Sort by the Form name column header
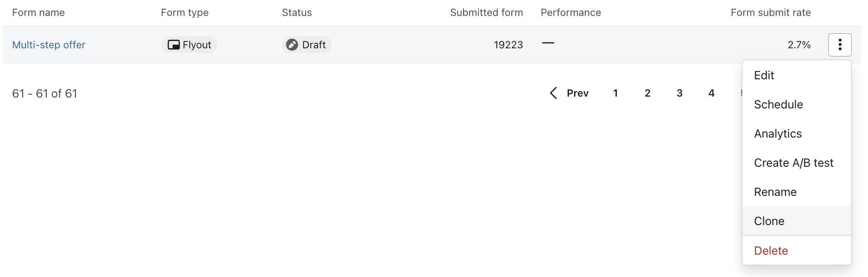The image size is (868, 277). click(x=39, y=12)
